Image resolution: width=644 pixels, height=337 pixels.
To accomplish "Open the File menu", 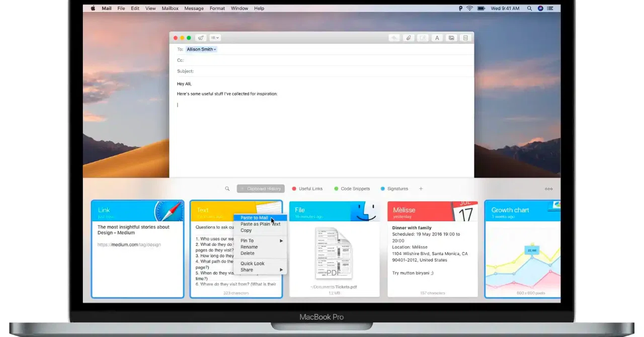I will pos(121,9).
